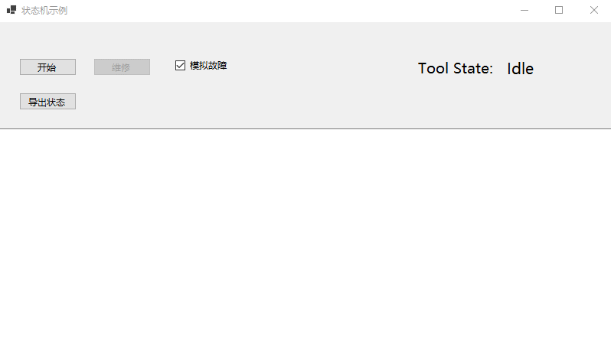Image resolution: width=611 pixels, height=364 pixels.
Task: Minimize the 状态机示例 window
Action: coord(525,10)
